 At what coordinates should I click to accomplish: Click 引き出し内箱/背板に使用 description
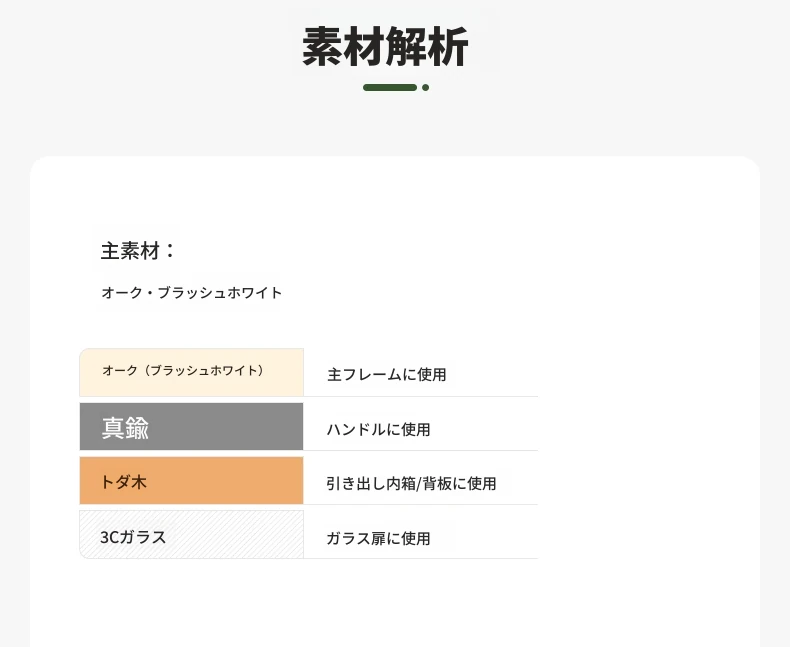pyautogui.click(x=411, y=483)
